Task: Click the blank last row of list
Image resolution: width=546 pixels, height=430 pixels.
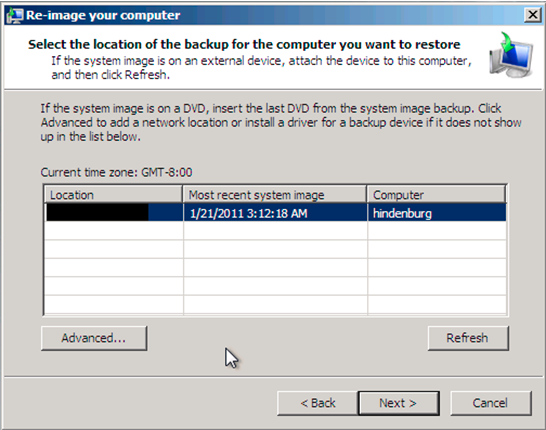Action: pyautogui.click(x=275, y=305)
